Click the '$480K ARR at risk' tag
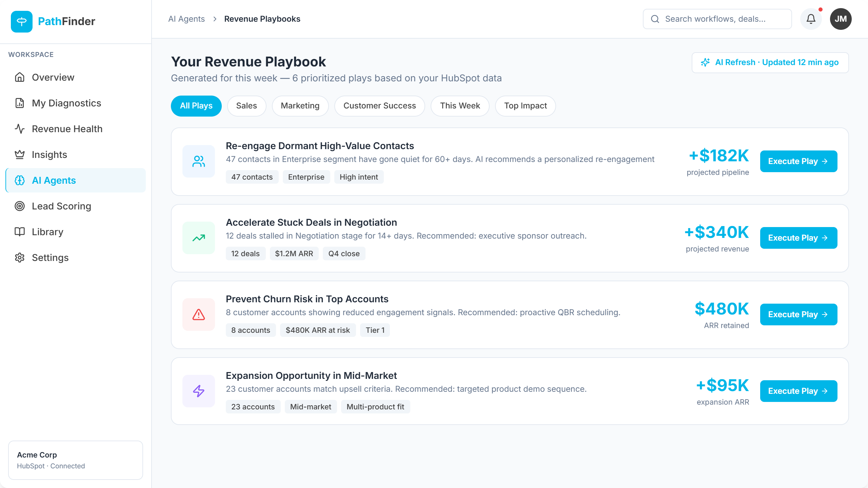868x488 pixels. pos(318,330)
